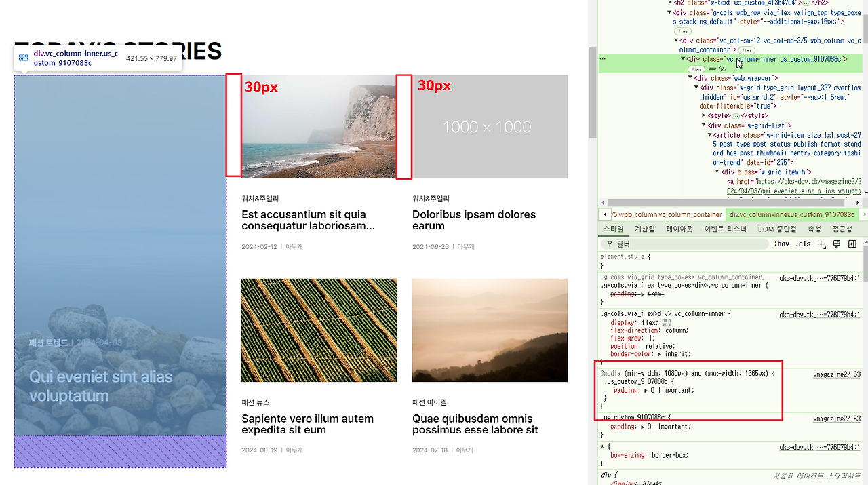Click the 'border-box' value of box-sizing

[667, 455]
